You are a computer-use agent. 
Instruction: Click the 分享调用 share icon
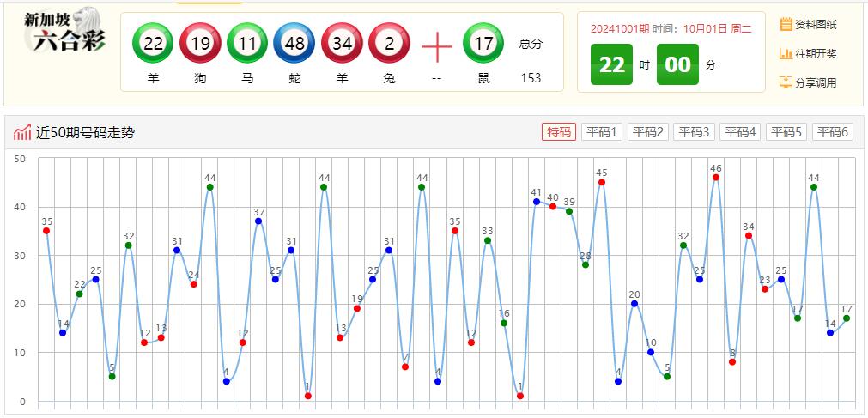(x=786, y=82)
